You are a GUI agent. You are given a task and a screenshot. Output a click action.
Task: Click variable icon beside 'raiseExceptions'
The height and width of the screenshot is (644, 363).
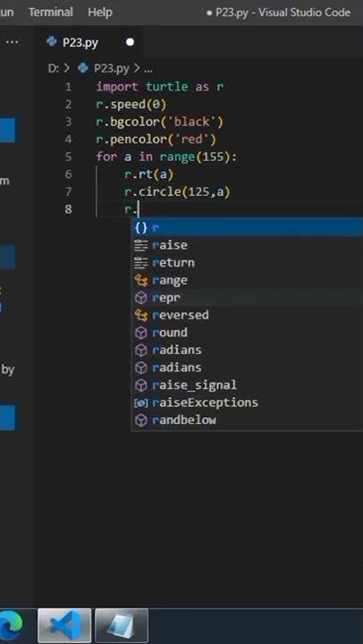141,402
